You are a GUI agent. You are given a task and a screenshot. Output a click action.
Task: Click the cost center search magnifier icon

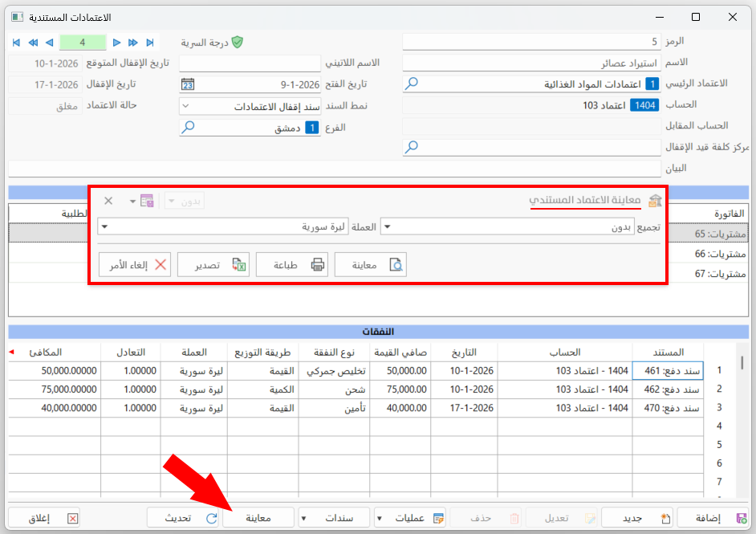[411, 147]
